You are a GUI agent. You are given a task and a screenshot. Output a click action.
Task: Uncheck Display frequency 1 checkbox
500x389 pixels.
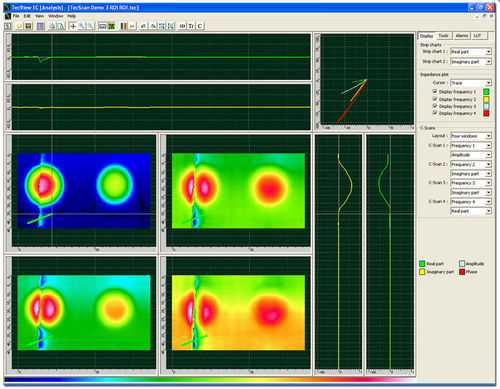click(435, 91)
